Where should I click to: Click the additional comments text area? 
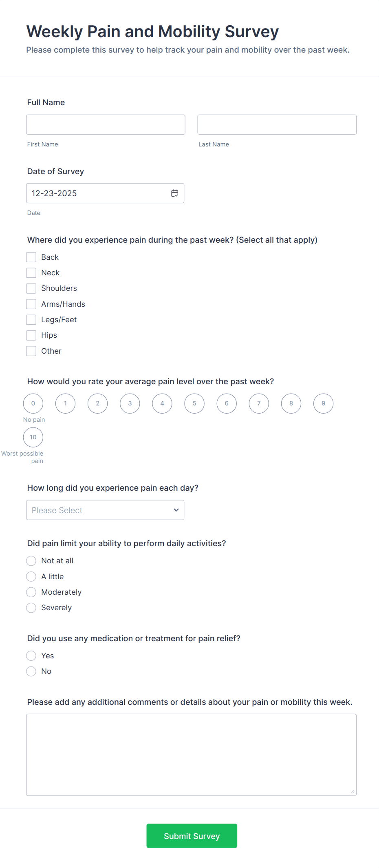(191, 755)
